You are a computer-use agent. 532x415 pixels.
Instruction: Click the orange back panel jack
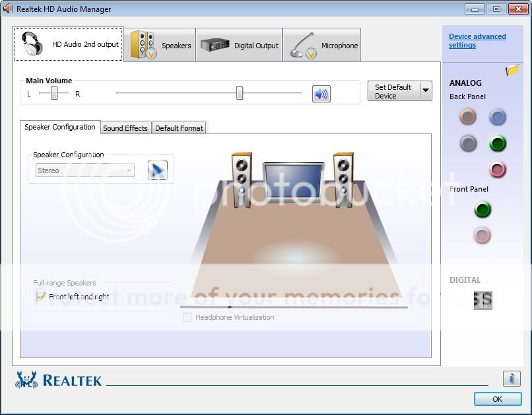[x=468, y=117]
